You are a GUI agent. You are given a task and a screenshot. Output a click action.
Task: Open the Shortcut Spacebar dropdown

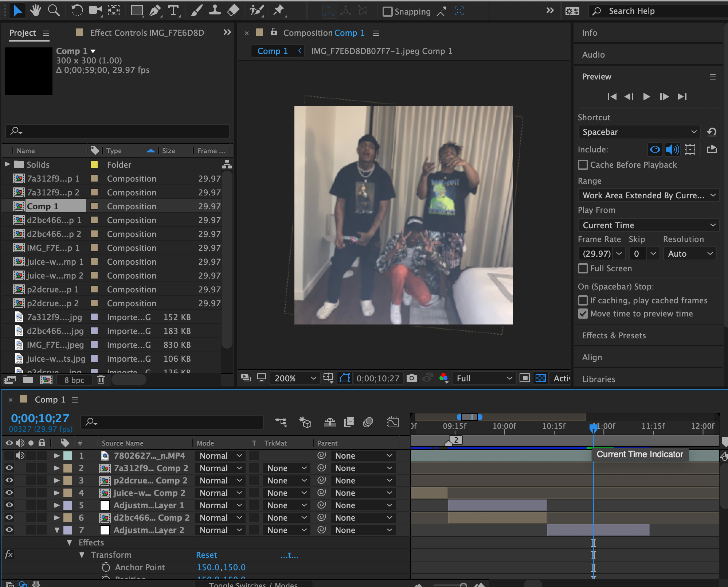pos(638,132)
